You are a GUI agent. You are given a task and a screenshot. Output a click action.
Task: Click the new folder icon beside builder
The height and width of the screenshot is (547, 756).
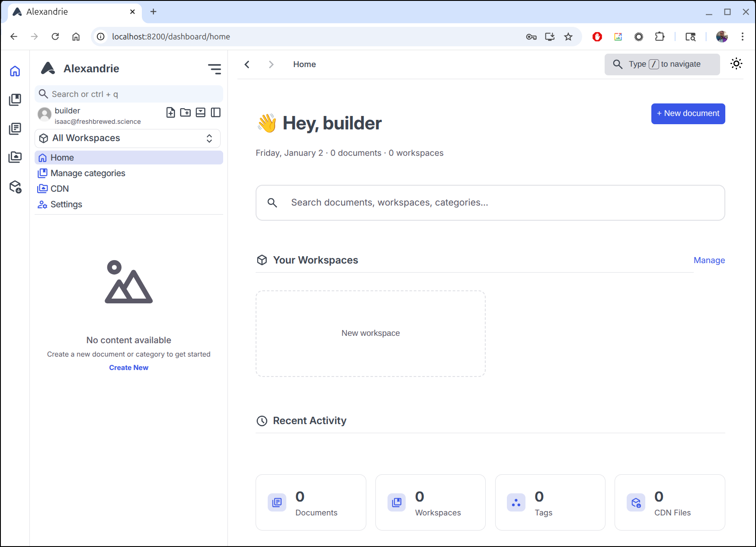pyautogui.click(x=186, y=113)
